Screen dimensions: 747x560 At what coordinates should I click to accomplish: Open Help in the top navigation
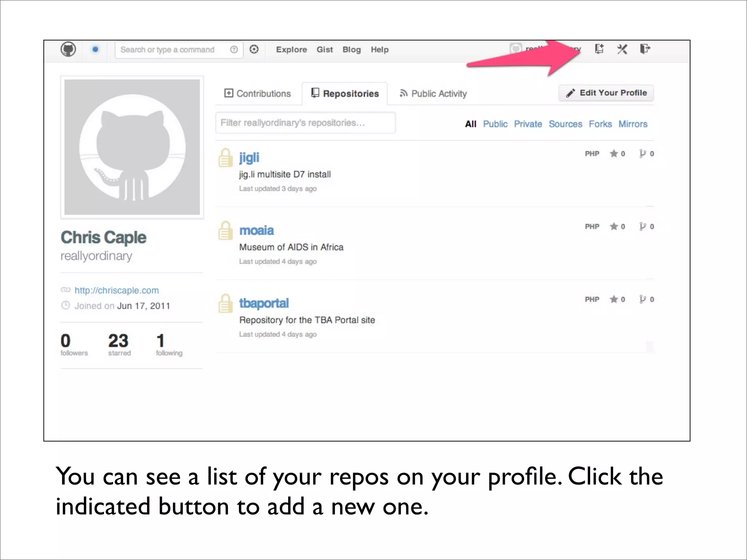click(x=380, y=50)
